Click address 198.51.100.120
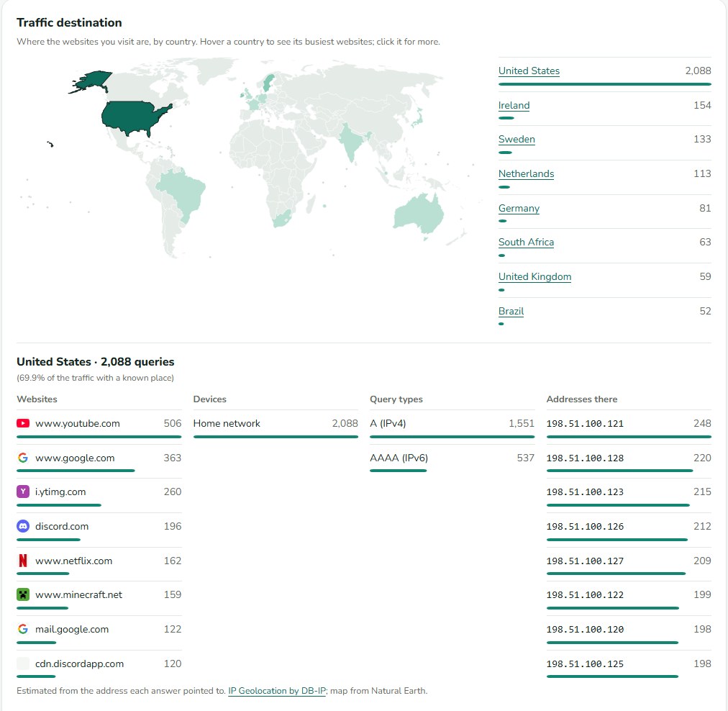Screen dimensions: 728x711 585,629
